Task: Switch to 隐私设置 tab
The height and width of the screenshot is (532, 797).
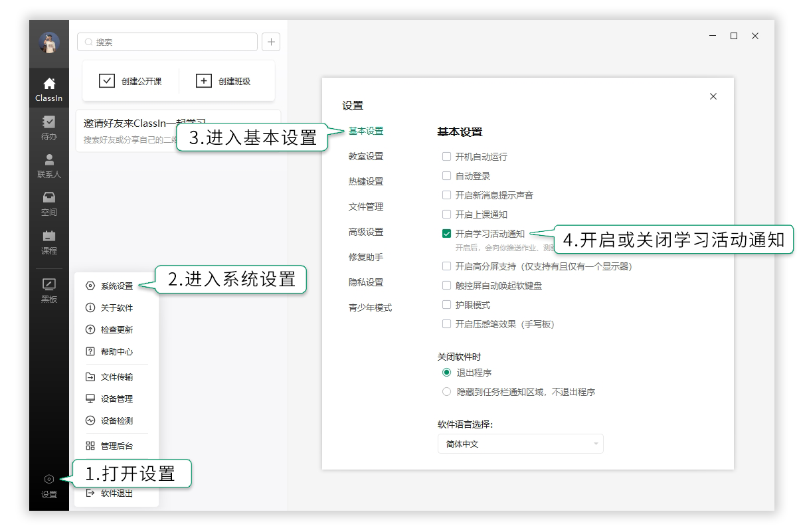Action: (x=366, y=282)
